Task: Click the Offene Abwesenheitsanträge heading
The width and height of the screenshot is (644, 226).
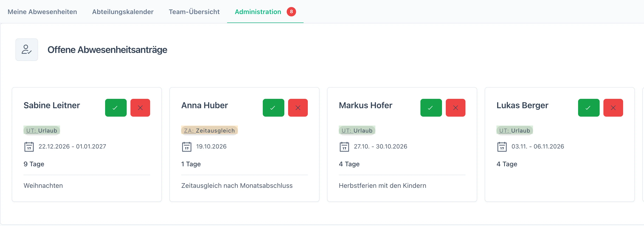Action: [x=107, y=50]
